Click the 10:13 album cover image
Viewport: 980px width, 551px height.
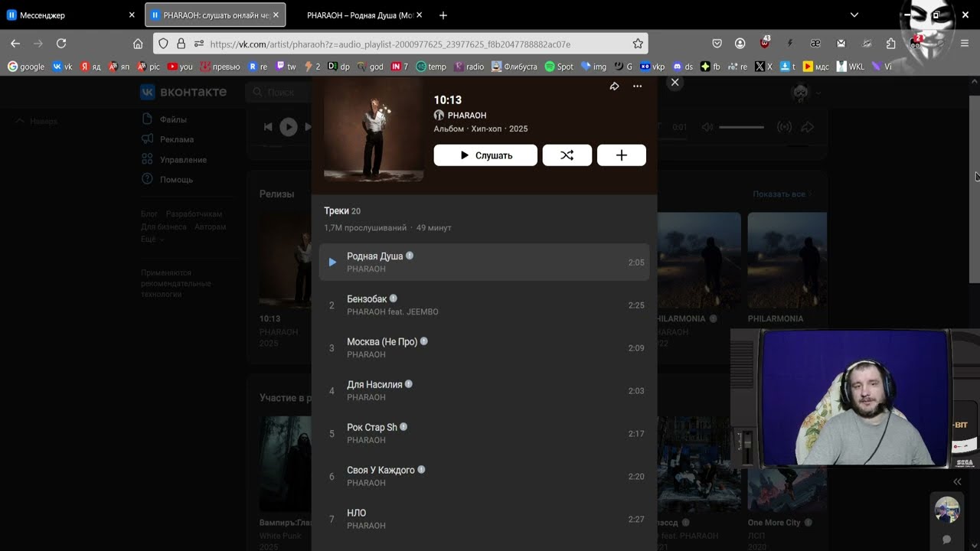click(374, 131)
